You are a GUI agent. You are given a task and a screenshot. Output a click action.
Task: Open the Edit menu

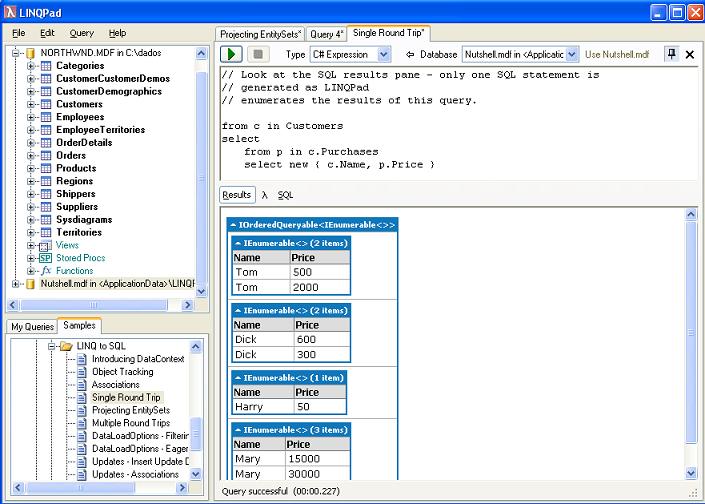[x=47, y=33]
